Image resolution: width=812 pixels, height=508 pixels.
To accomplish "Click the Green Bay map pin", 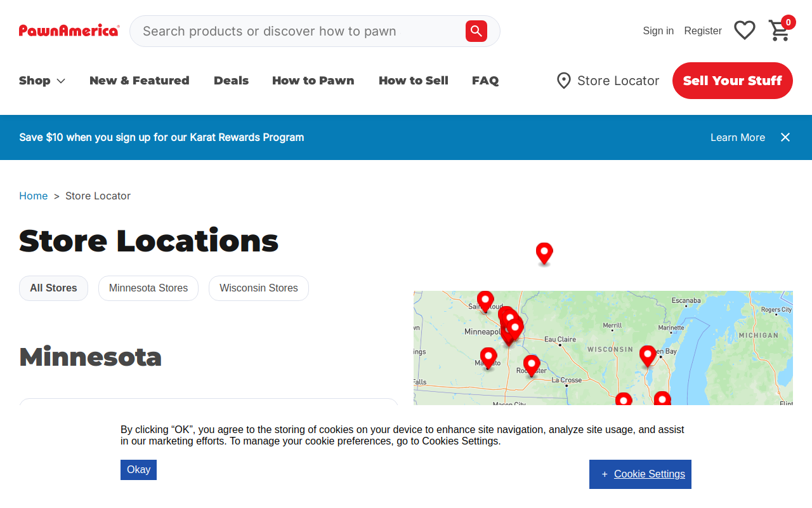I will 648,356.
